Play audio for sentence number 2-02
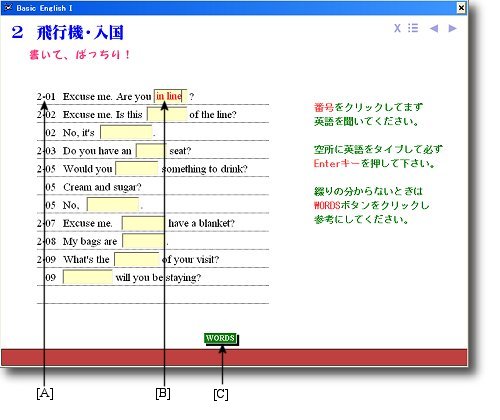 coord(46,115)
